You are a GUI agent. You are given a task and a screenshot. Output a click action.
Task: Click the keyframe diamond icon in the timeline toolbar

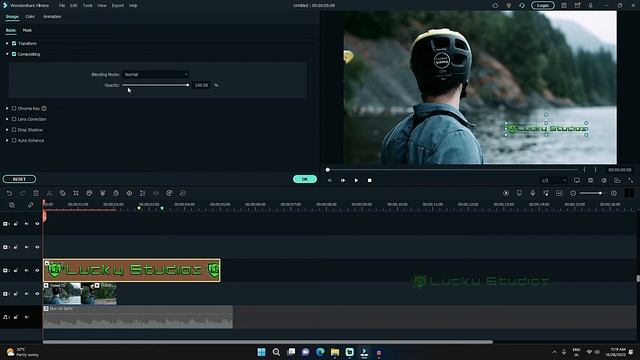(129, 193)
